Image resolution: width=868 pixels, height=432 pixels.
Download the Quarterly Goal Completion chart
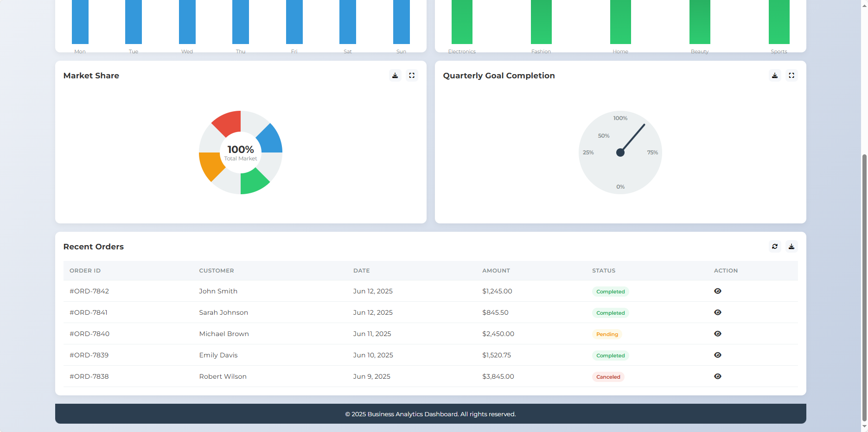click(774, 75)
